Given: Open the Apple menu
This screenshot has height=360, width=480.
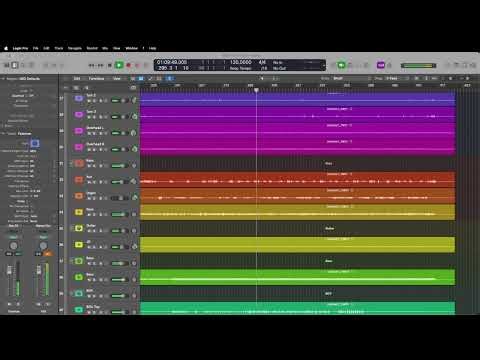Looking at the screenshot, I should 6,48.
